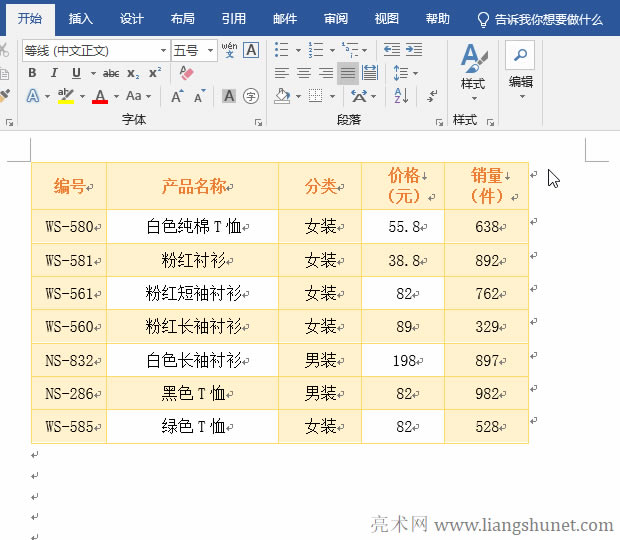This screenshot has height=540, width=620.
Task: Toggle bold formatting button
Action: coord(32,73)
